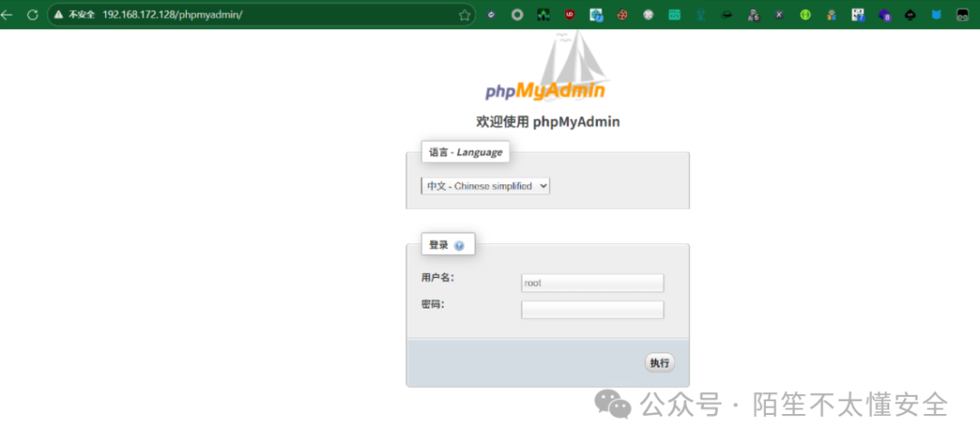Click the phpMyAdmin sailboat logo
The image size is (980, 444).
(x=545, y=67)
